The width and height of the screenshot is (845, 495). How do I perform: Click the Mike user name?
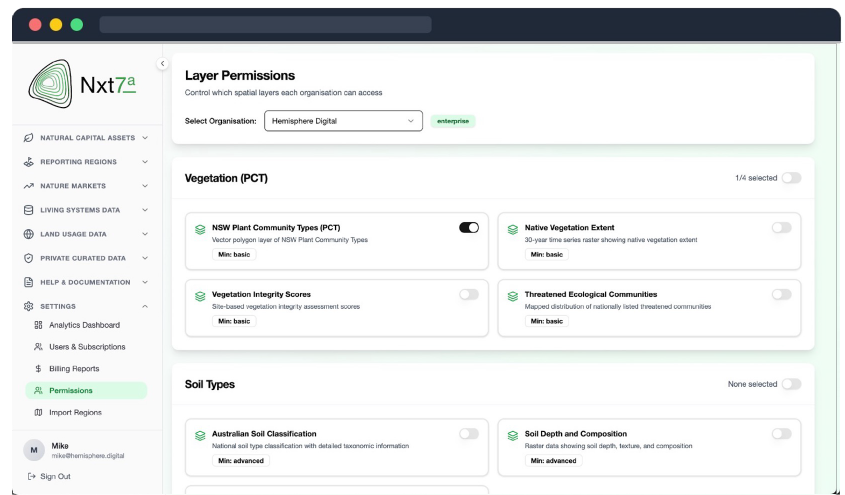60,445
